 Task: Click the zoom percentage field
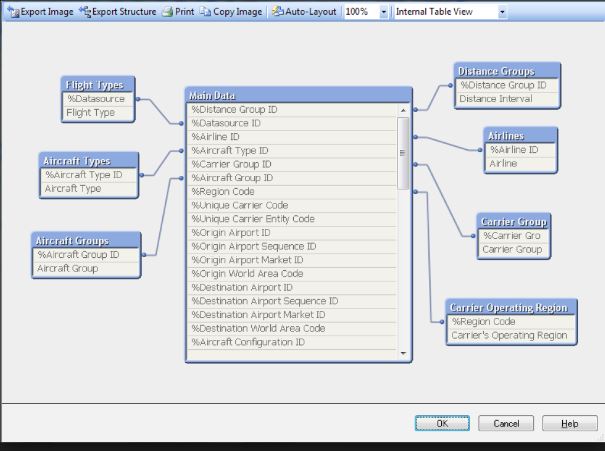click(x=362, y=12)
